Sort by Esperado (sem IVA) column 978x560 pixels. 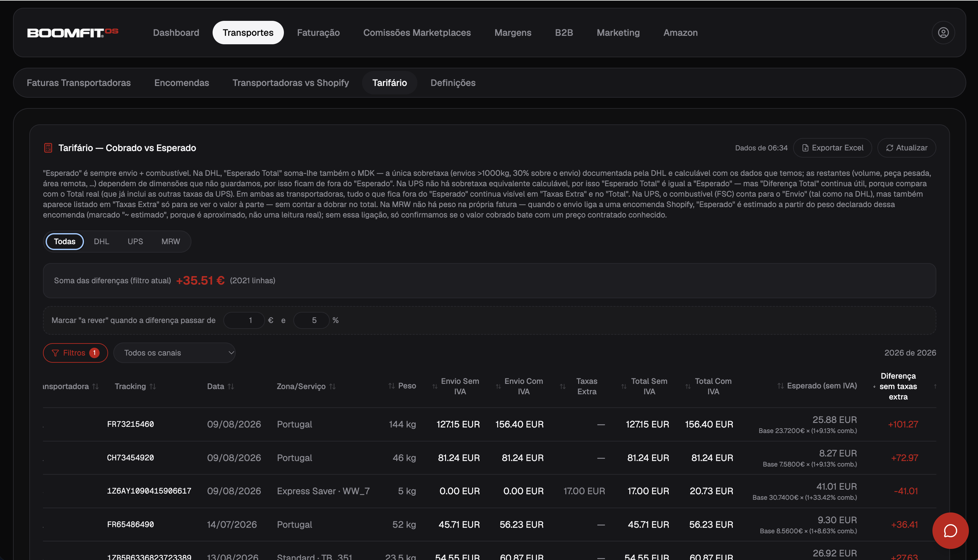point(780,386)
